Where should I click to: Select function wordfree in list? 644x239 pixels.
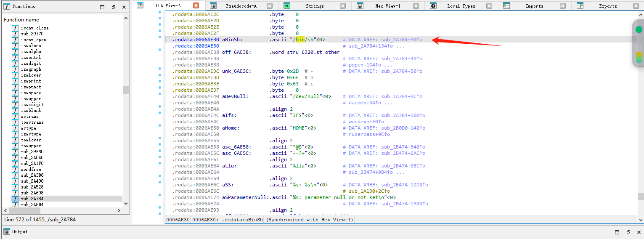pos(31,169)
